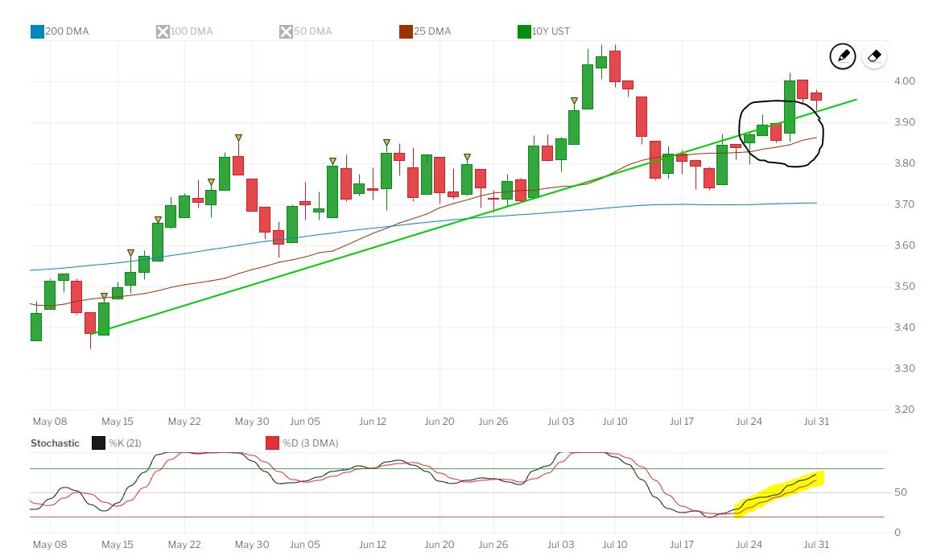941x560 pixels.
Task: Click Jul 17 on the stochastic date axis
Action: (682, 545)
